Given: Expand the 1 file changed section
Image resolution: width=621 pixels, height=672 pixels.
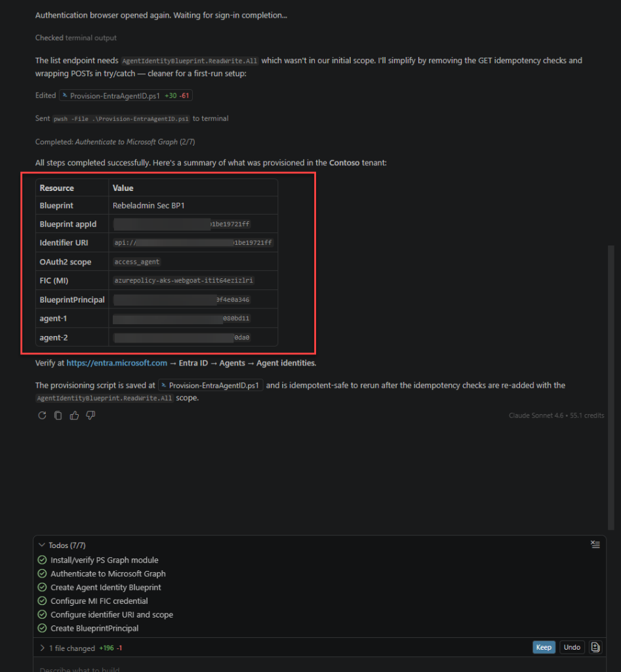Looking at the screenshot, I should [x=42, y=648].
